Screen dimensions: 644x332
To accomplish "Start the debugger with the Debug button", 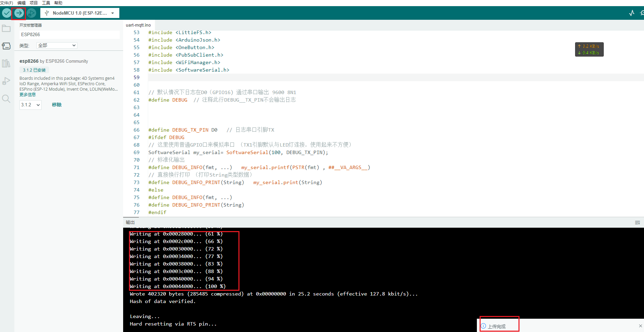I will click(x=31, y=13).
